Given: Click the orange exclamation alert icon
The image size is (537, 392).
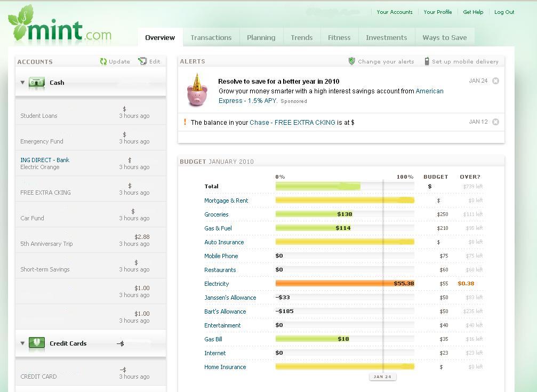Looking at the screenshot, I should click(x=185, y=122).
